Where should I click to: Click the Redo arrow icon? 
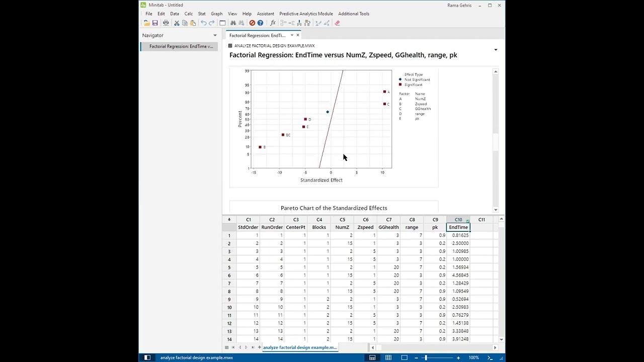click(211, 23)
